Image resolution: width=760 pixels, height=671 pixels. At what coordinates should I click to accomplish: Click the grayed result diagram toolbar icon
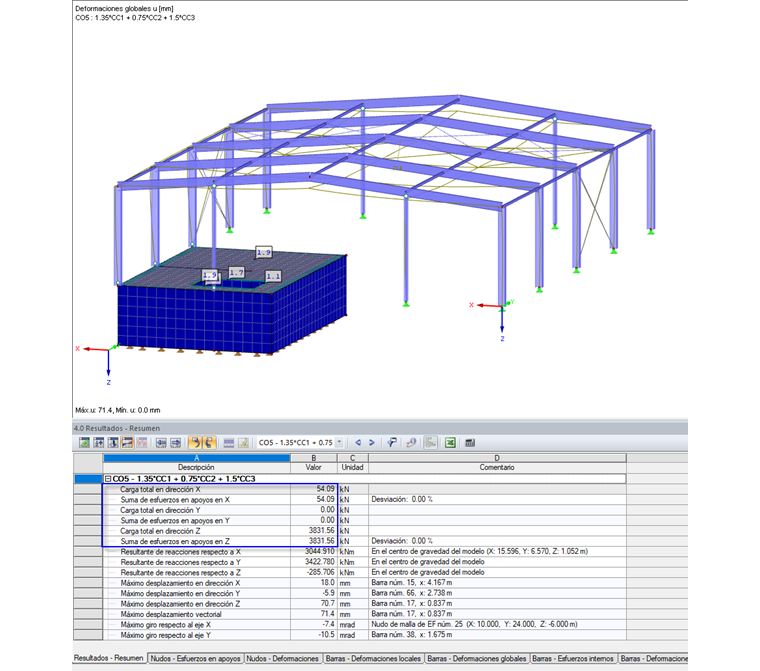(430, 442)
